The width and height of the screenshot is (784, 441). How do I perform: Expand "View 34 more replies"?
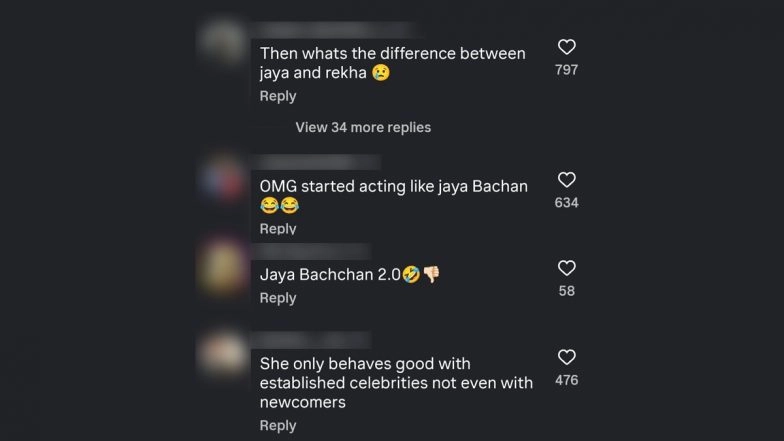[x=363, y=127]
